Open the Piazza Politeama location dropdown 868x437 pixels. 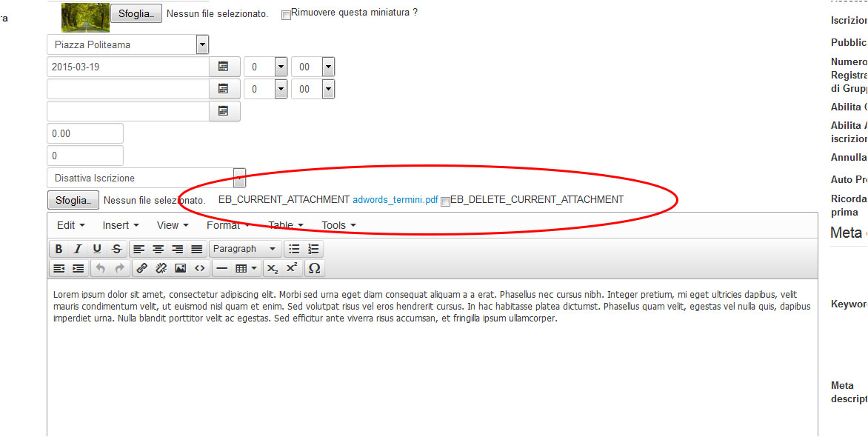(x=202, y=44)
